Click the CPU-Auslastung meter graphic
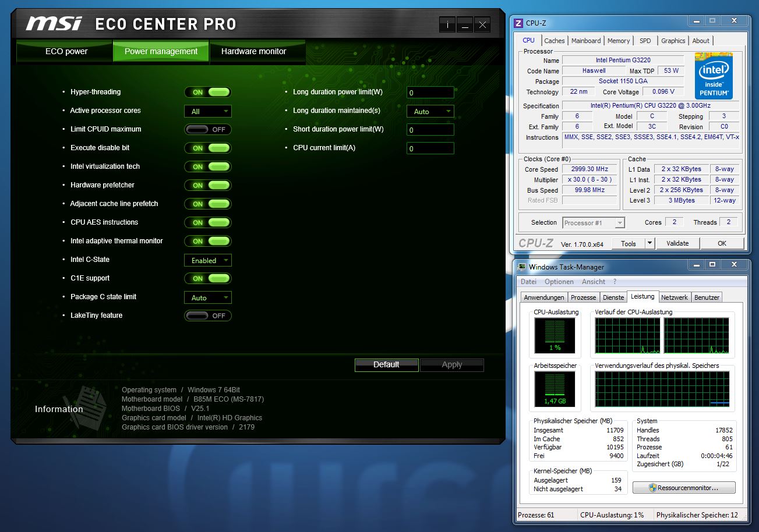 (x=555, y=335)
